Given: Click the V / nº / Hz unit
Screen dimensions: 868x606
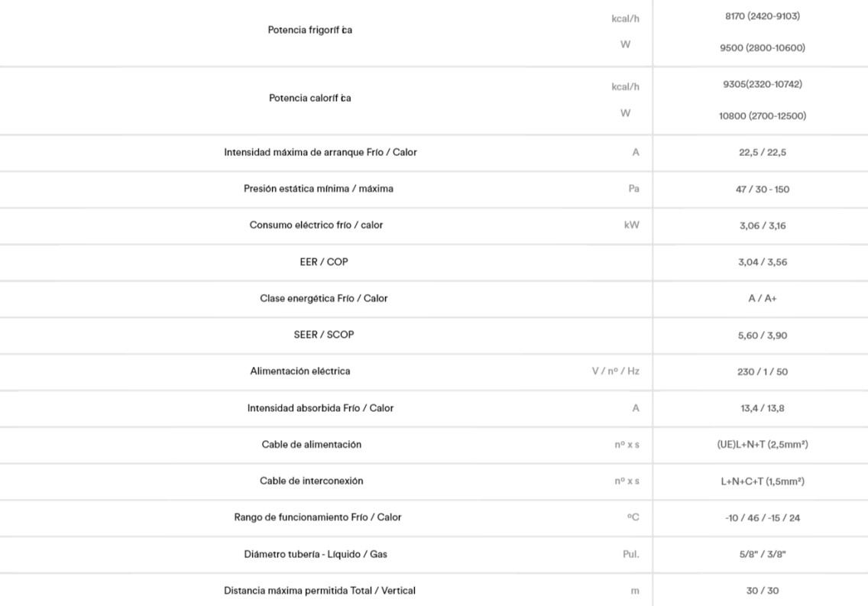Looking at the screenshot, I should point(615,371).
